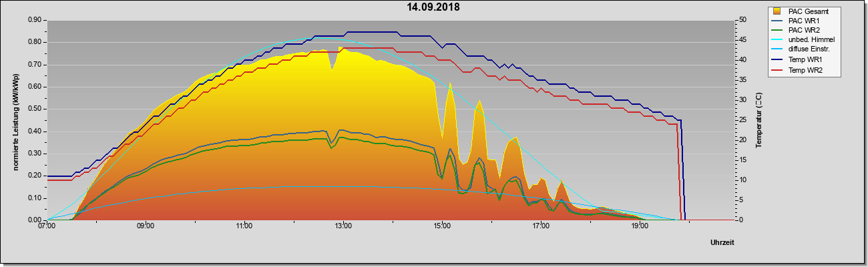Click the PAC Gesamt legend color box
The height and width of the screenshot is (267, 868).
point(777,11)
